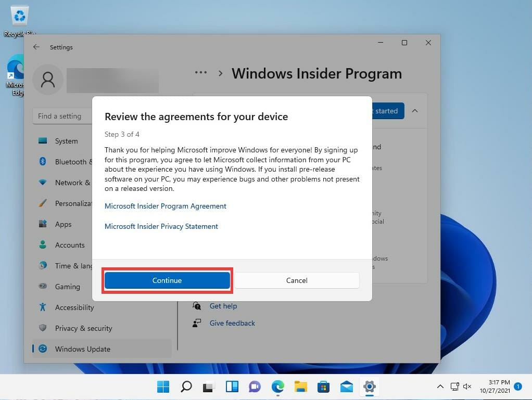
Task: Launch Microsoft Edge from the taskbar
Action: point(278,387)
